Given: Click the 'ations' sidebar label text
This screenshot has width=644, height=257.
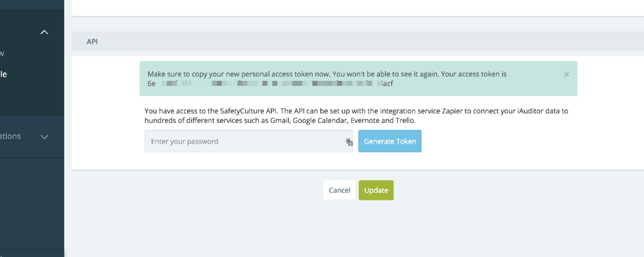Looking at the screenshot, I should tap(11, 136).
